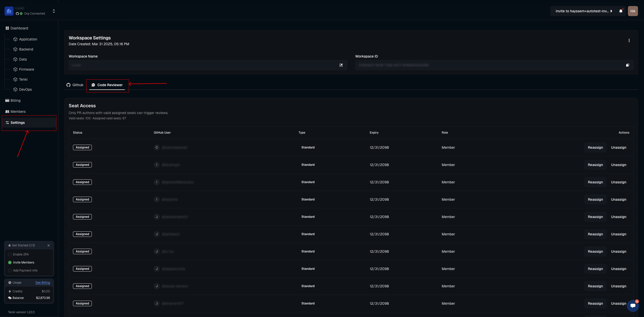Select the Add Payment Info step
Screen dimensions: 644x317
(x=25, y=271)
